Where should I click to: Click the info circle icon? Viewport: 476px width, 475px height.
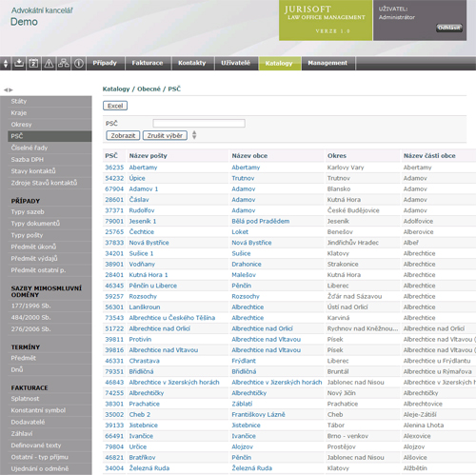(x=79, y=64)
